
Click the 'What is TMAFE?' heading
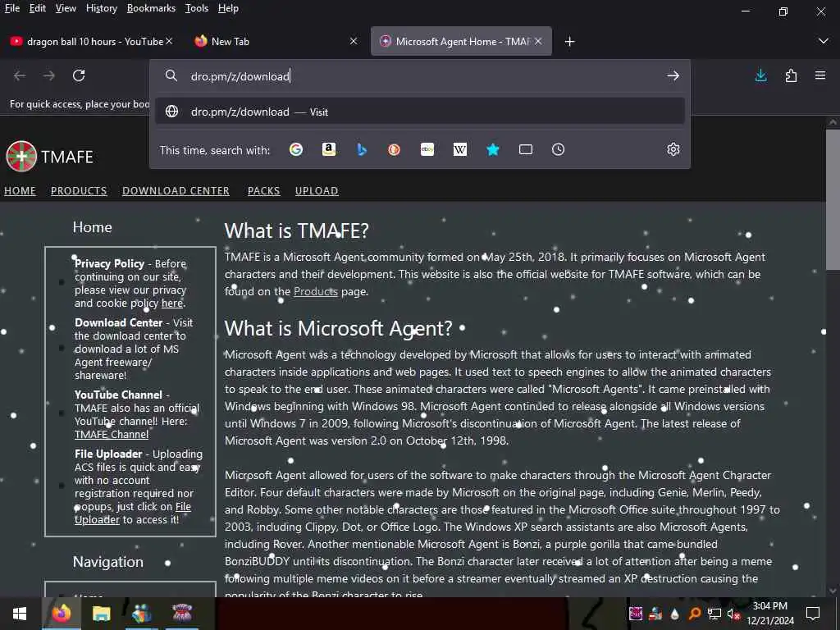(296, 231)
